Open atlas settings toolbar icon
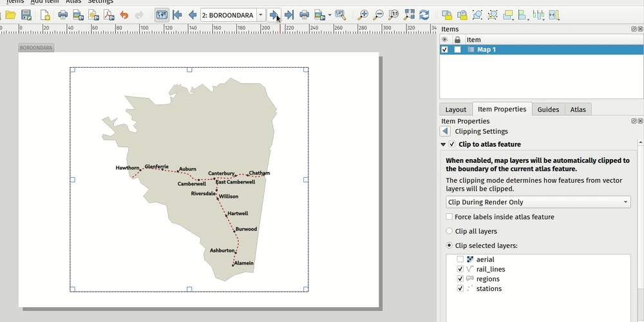 point(340,15)
